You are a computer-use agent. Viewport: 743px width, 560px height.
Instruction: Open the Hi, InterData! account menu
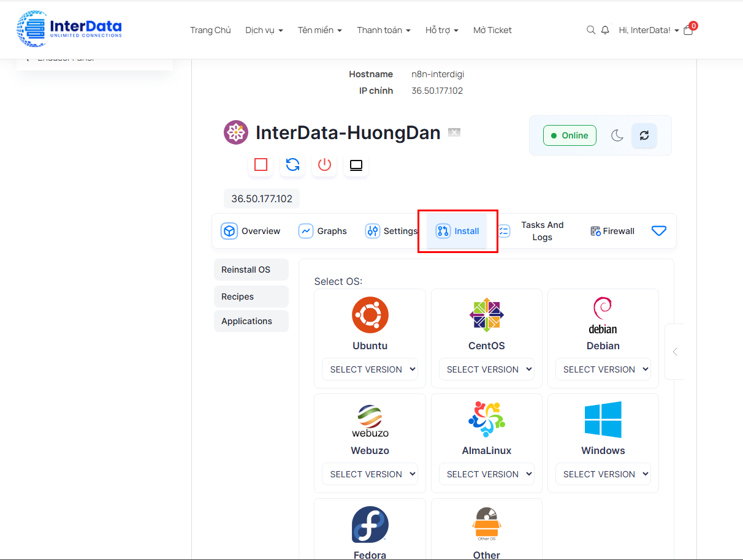point(649,30)
